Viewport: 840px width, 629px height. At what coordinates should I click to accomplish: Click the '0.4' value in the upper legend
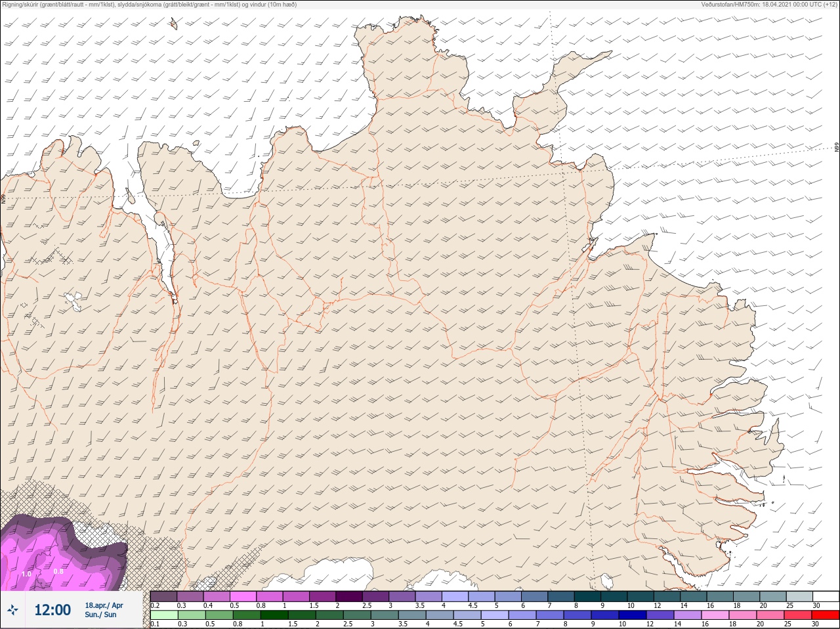(x=208, y=605)
